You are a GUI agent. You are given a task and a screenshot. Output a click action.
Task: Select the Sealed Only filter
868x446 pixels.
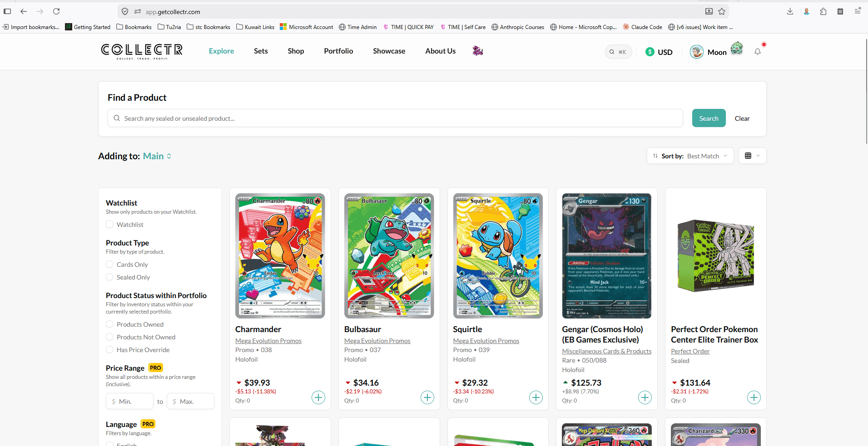click(109, 277)
